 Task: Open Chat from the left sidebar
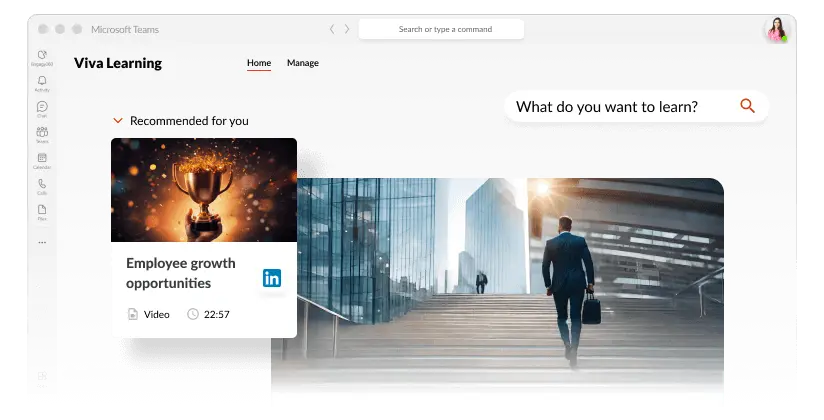pos(42,108)
